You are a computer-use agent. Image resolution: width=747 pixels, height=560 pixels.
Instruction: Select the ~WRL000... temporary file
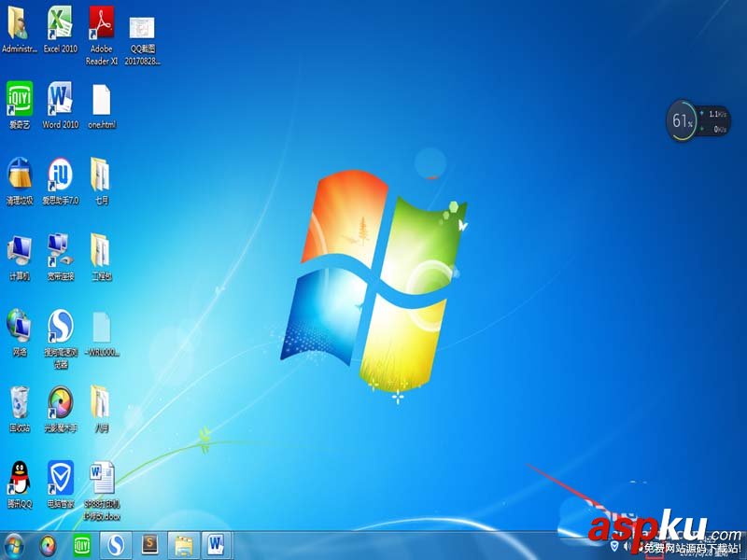(102, 334)
